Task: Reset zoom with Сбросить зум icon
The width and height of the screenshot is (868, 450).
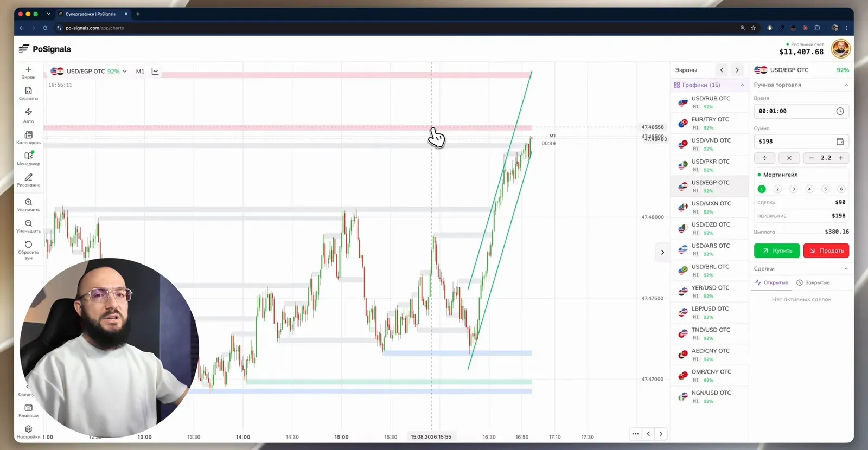Action: click(x=29, y=245)
